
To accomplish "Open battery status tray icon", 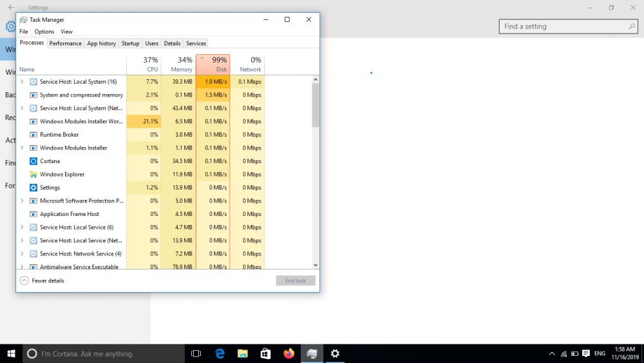I will 574,353.
